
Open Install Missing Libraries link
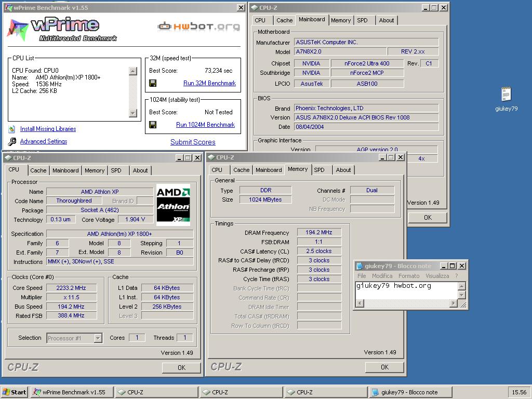48,129
